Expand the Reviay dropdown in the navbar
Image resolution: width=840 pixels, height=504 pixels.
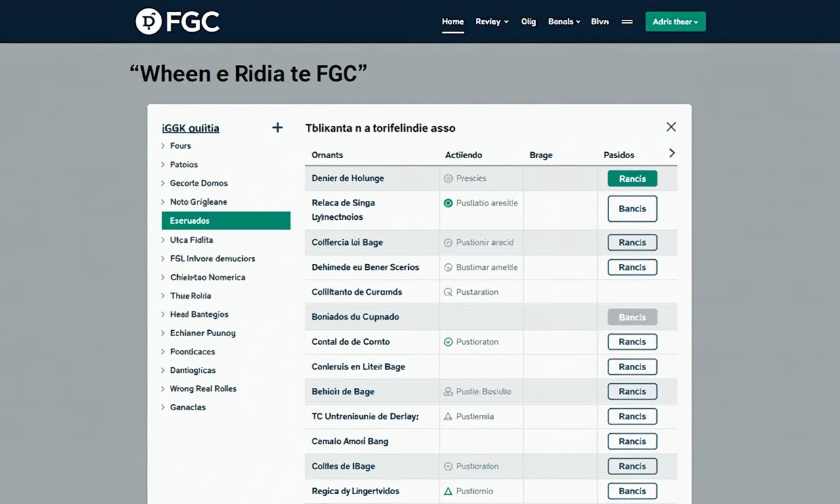(x=492, y=22)
